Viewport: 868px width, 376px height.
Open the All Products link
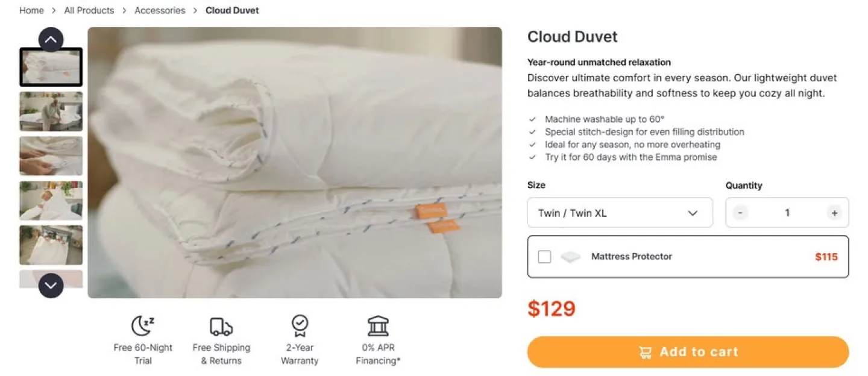click(x=89, y=10)
